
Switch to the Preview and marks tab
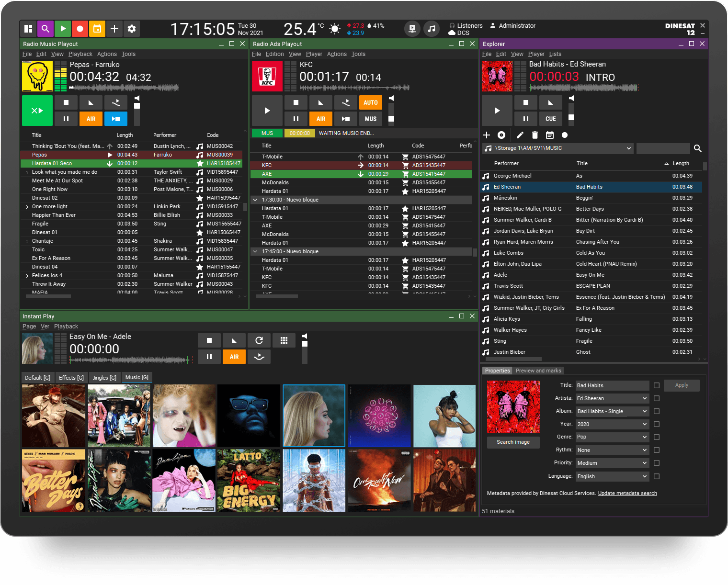point(538,370)
